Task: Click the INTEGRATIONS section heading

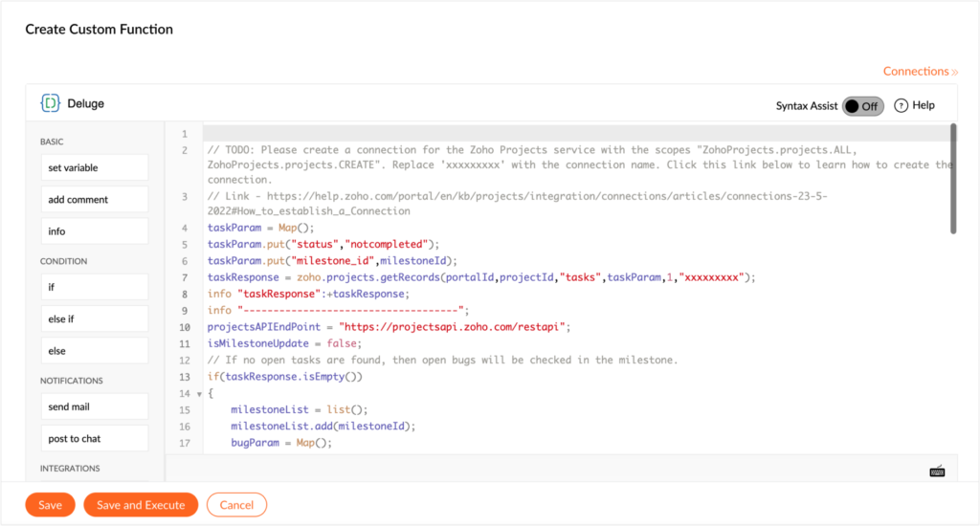Action: pyautogui.click(x=70, y=468)
